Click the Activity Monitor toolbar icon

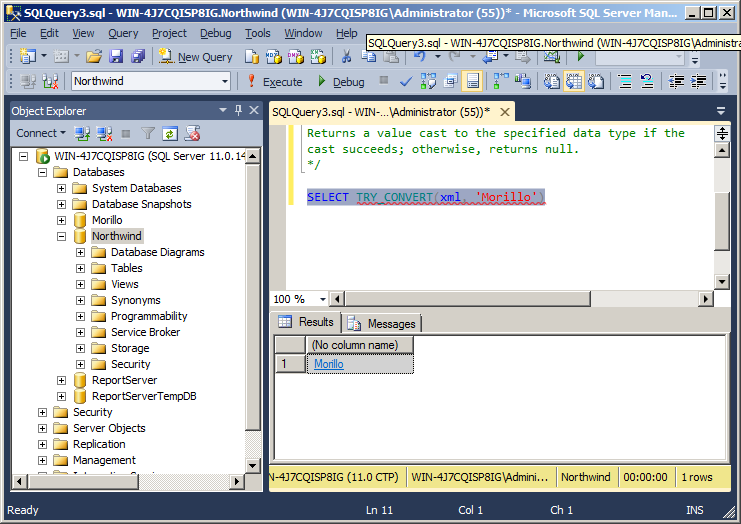551,57
